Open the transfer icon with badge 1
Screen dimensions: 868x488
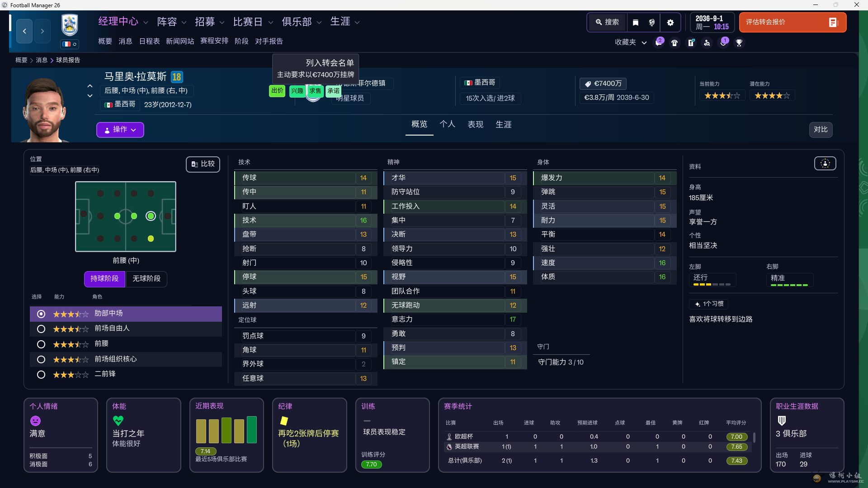(723, 42)
